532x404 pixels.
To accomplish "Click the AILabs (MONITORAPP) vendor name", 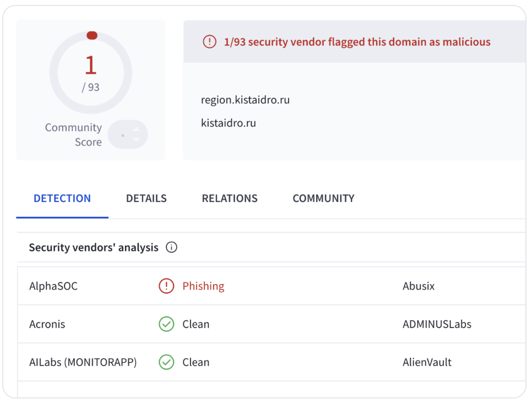I will [83, 362].
